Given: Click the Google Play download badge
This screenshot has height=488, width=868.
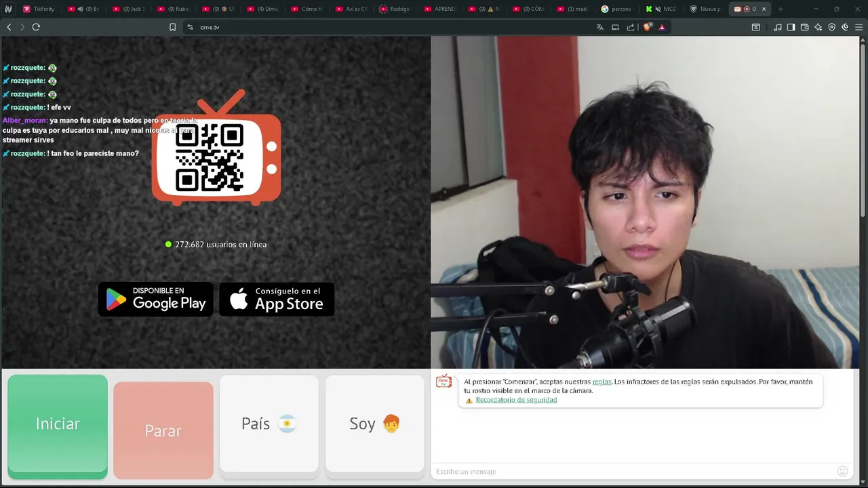Looking at the screenshot, I should [x=156, y=300].
